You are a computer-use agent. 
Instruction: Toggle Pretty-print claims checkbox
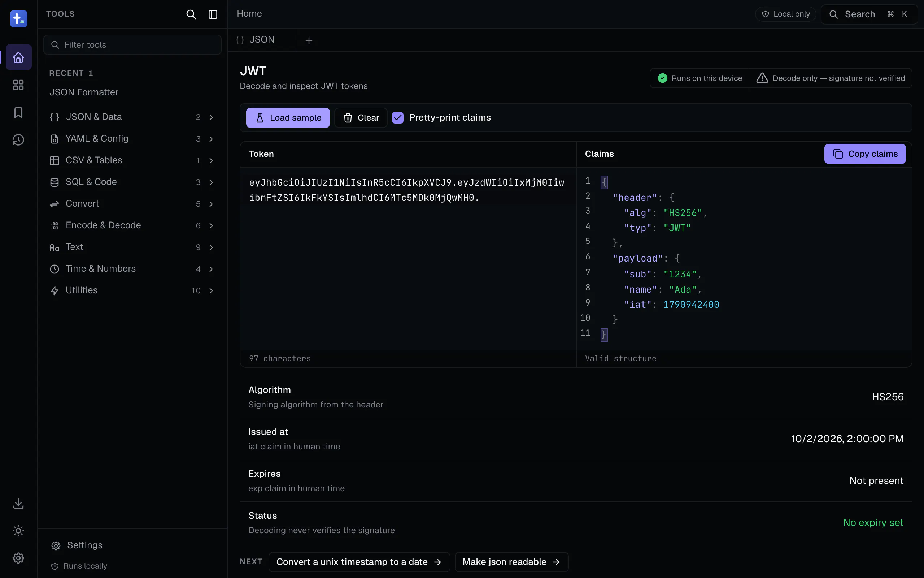click(x=397, y=118)
